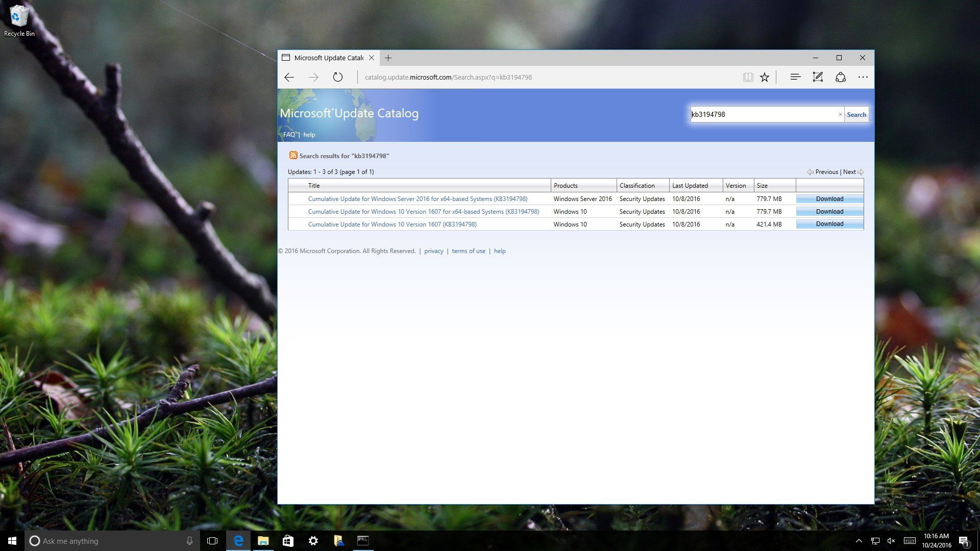The image size is (980, 551).
Task: Add page to favorites with the star icon
Action: coord(764,77)
